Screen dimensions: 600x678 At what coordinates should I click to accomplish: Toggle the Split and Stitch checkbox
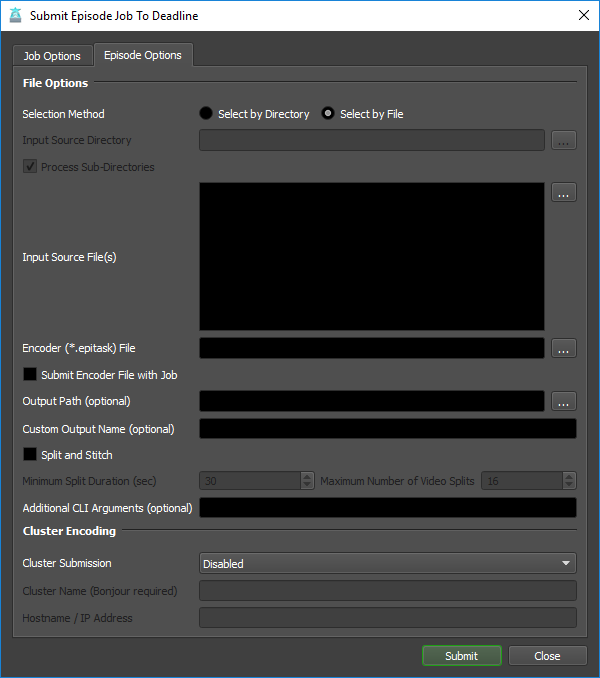tap(30, 455)
